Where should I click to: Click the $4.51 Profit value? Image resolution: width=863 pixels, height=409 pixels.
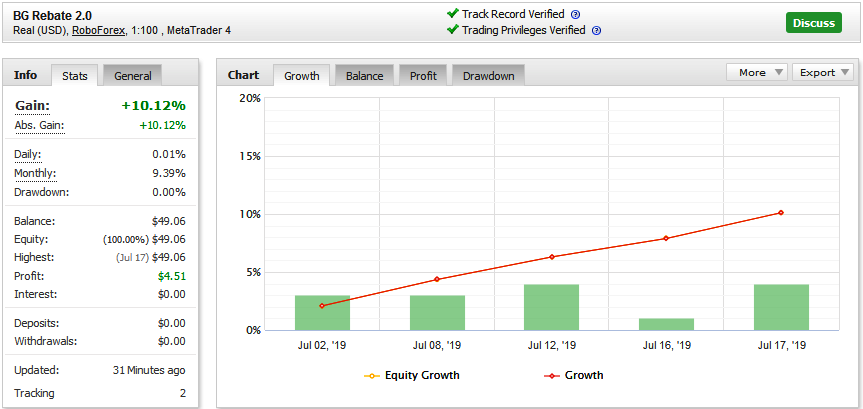click(172, 276)
